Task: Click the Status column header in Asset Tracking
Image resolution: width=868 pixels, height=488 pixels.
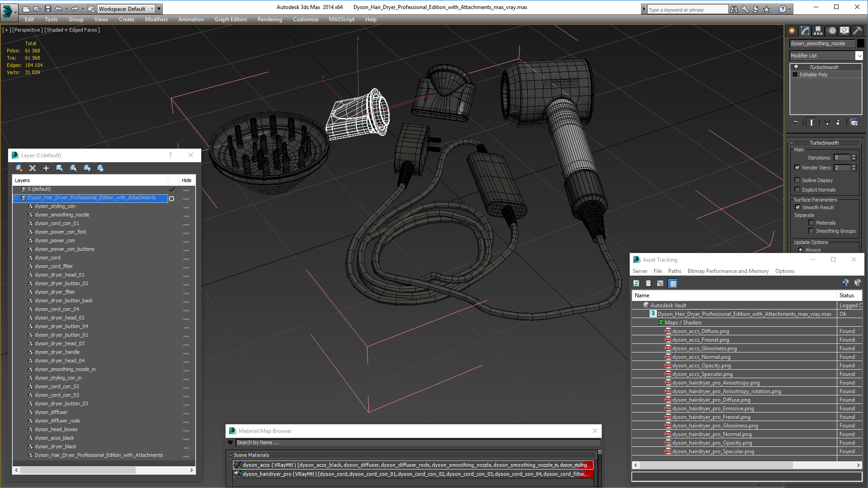Action: [x=849, y=296]
